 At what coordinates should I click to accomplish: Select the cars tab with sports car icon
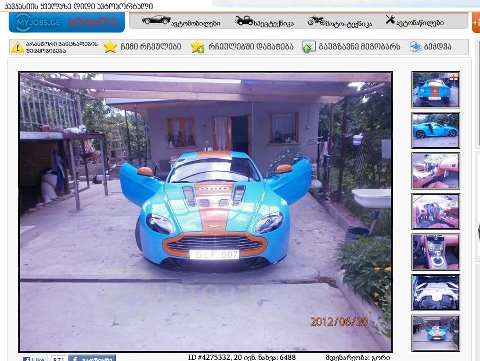pos(181,21)
